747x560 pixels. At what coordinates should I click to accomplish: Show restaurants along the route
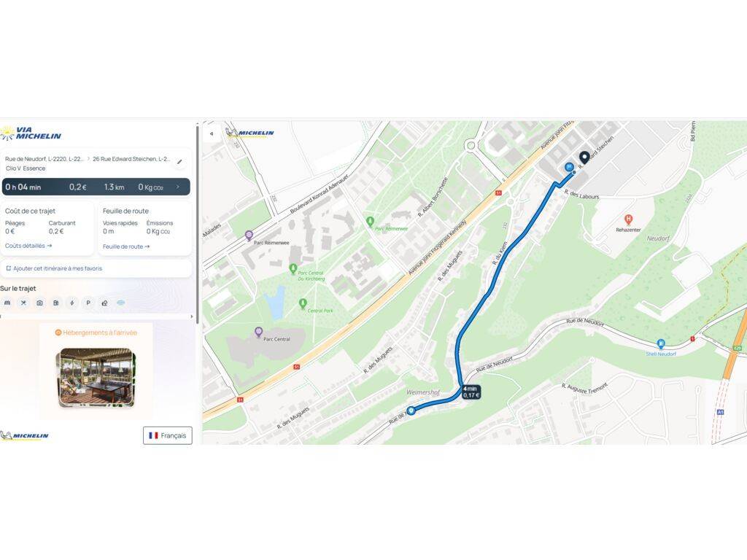[23, 303]
